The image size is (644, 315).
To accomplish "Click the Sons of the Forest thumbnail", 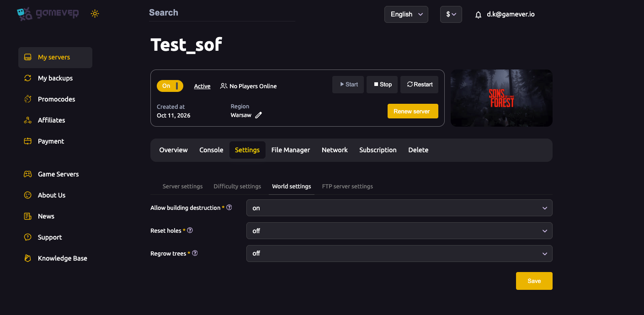I will click(501, 98).
